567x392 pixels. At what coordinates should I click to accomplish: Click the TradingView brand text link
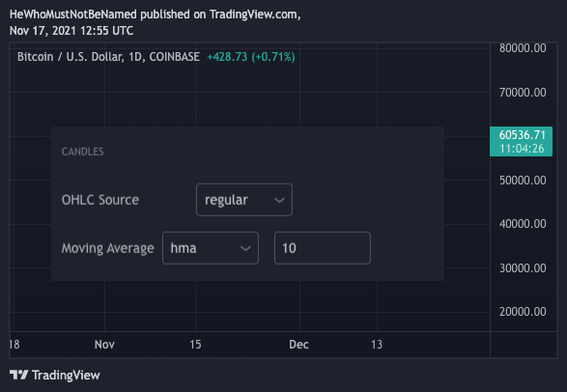coord(66,375)
